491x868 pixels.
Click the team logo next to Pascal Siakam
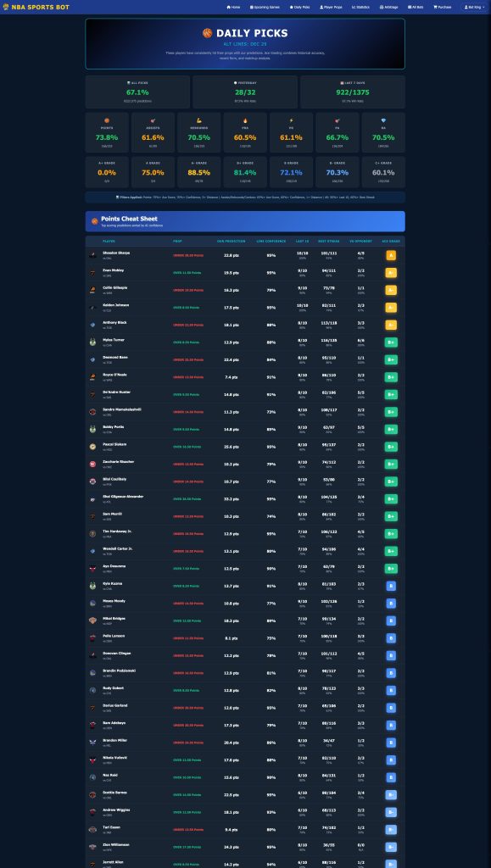pos(93,447)
